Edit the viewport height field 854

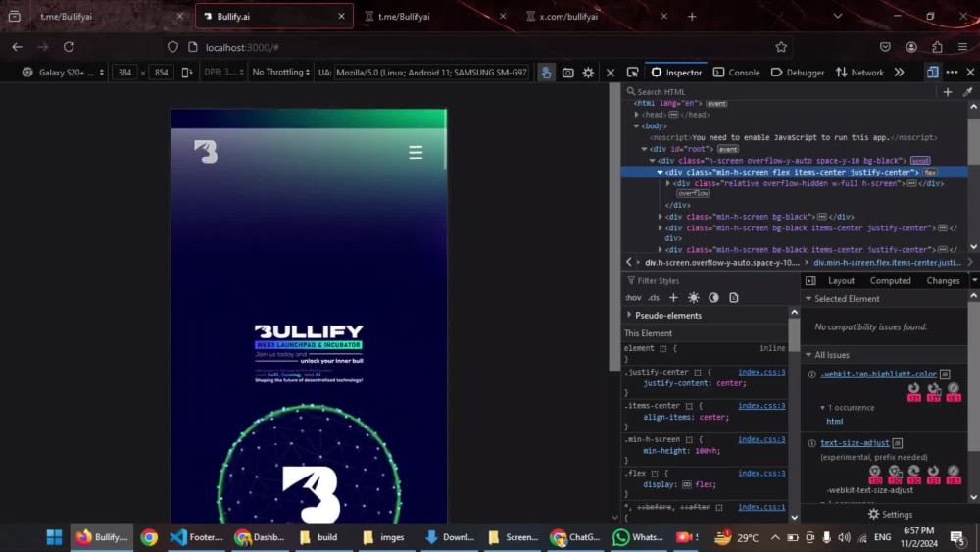(162, 73)
